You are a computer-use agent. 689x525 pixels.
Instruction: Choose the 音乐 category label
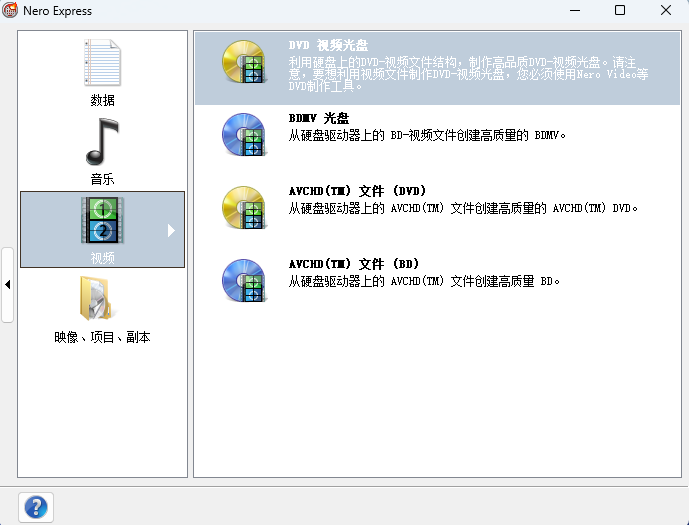(x=102, y=180)
